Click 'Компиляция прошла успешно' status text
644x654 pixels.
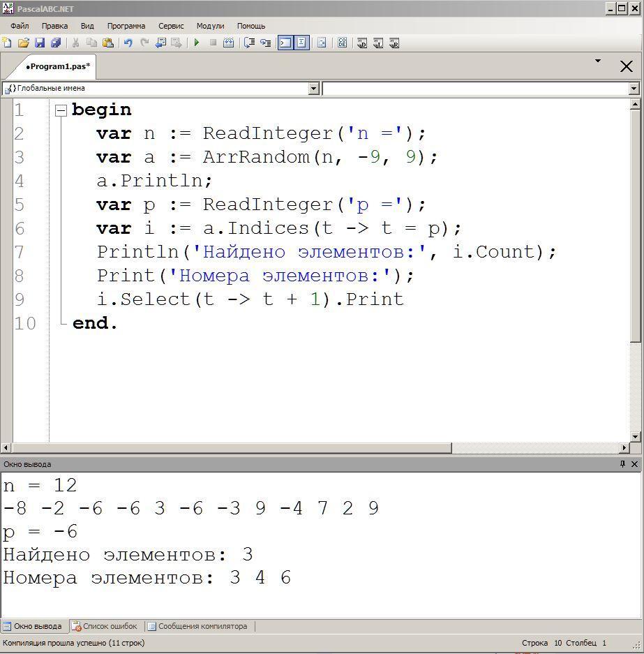[74, 643]
